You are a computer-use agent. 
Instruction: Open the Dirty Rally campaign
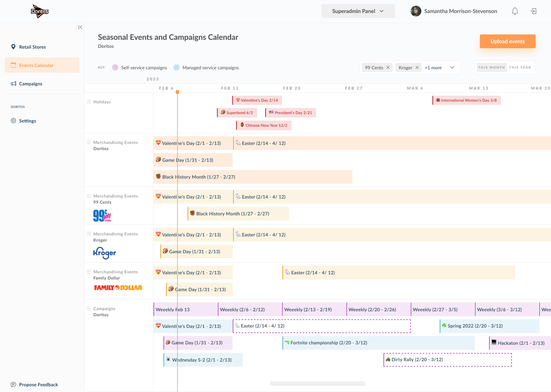coord(448,360)
